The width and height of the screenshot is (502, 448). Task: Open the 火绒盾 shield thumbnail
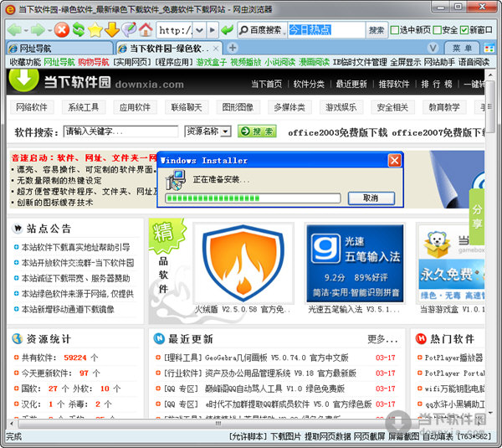(243, 264)
